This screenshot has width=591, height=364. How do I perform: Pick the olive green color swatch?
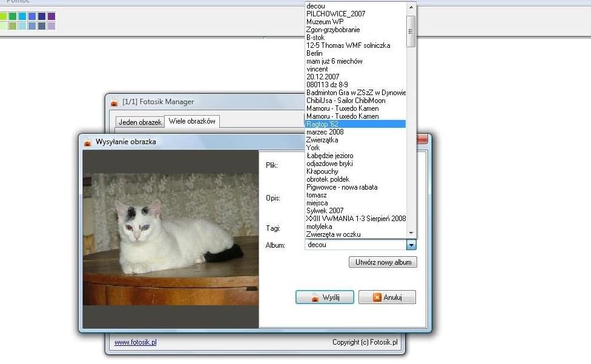click(13, 26)
